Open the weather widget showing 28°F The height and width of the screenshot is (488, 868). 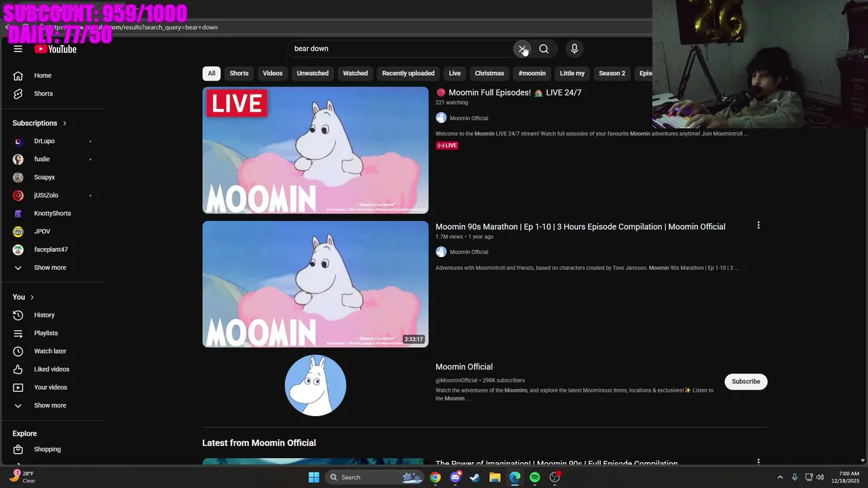coord(23,477)
